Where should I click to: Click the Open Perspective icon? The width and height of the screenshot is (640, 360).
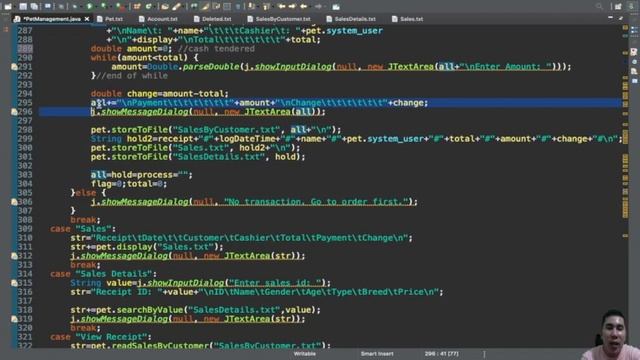pos(618,7)
